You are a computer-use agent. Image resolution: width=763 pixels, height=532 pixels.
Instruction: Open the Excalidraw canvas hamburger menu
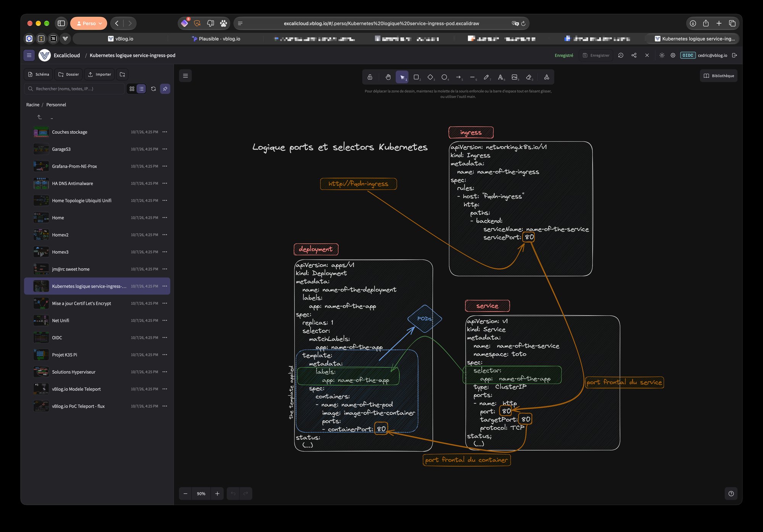(185, 76)
